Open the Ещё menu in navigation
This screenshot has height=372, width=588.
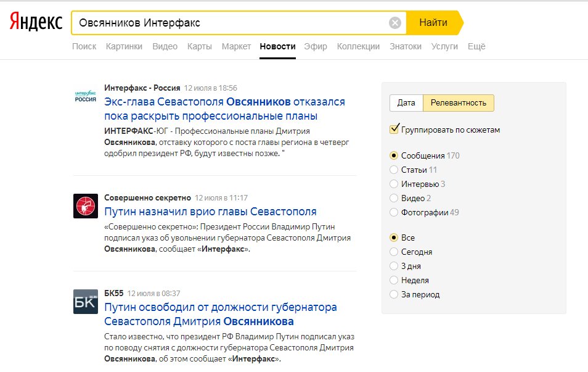point(476,46)
